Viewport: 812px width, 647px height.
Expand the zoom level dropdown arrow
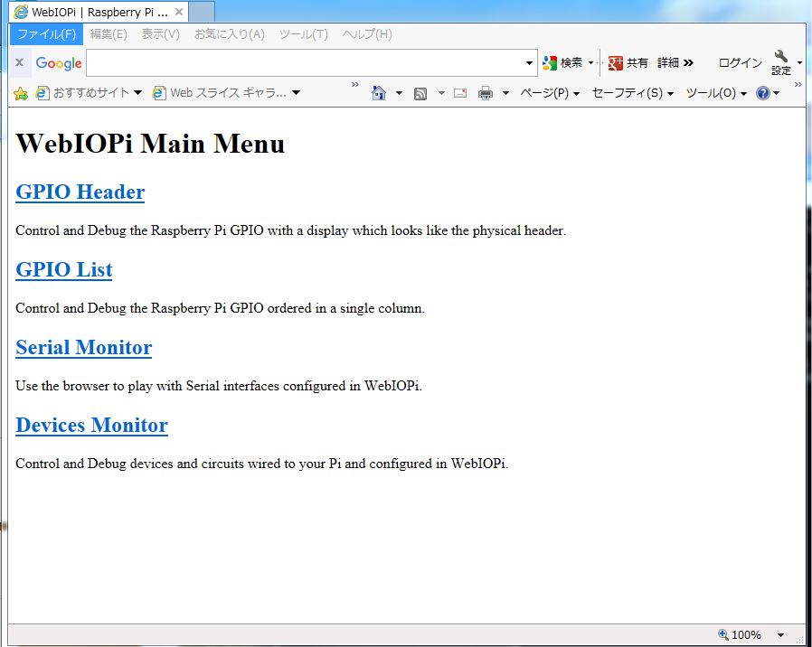[780, 635]
